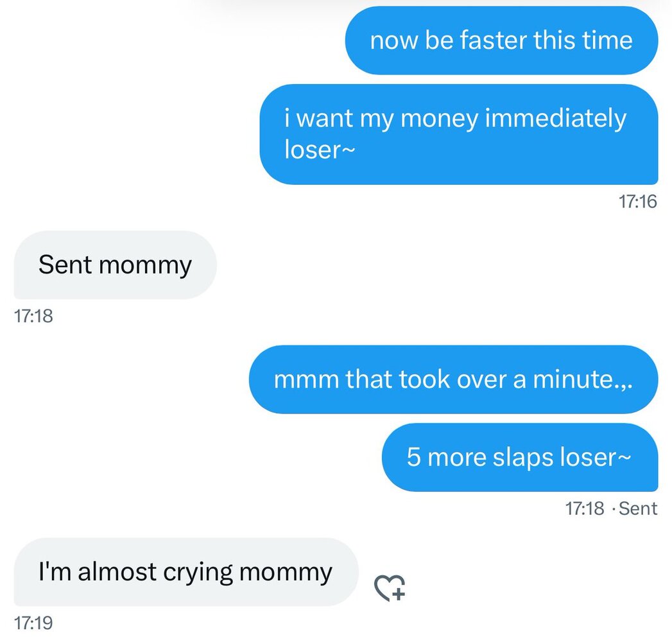Click the 17:19 timestamp

[33, 623]
